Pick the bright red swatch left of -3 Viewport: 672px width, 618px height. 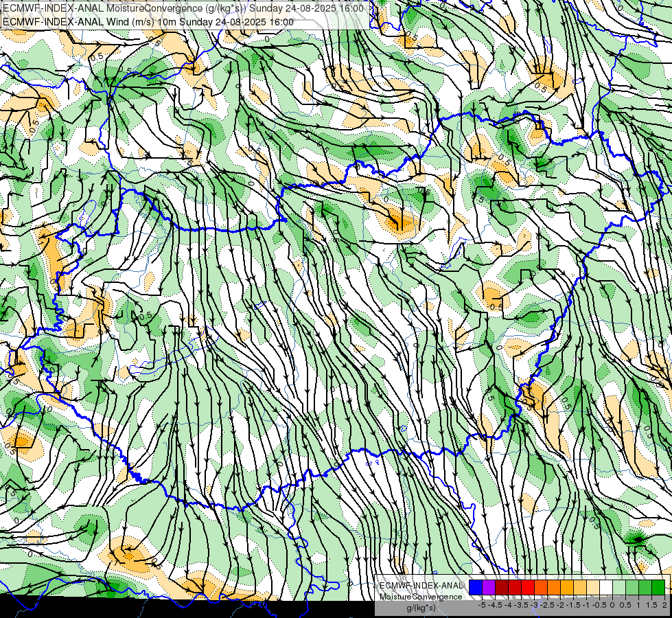(528, 588)
